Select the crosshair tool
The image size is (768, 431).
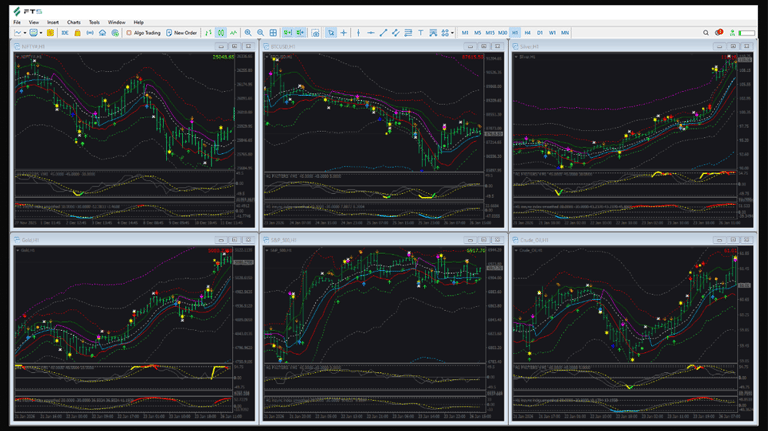(x=344, y=33)
